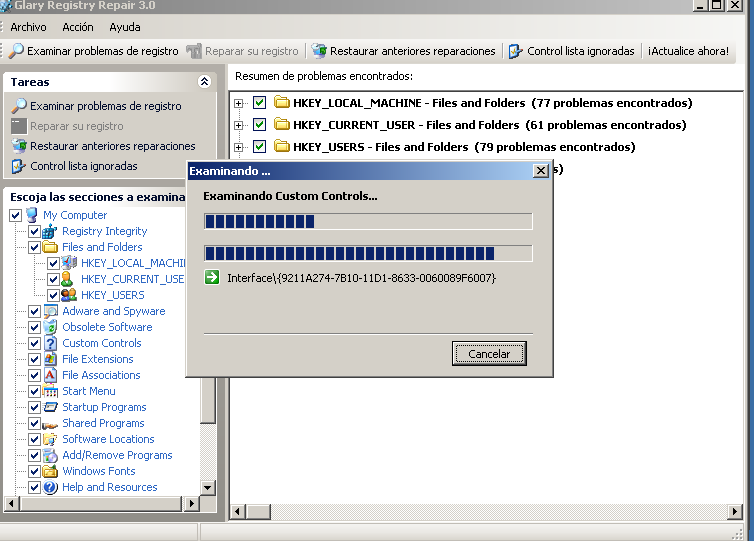Click results pane scroll right arrow
Viewport: 754px width, 541px height.
tap(734, 511)
